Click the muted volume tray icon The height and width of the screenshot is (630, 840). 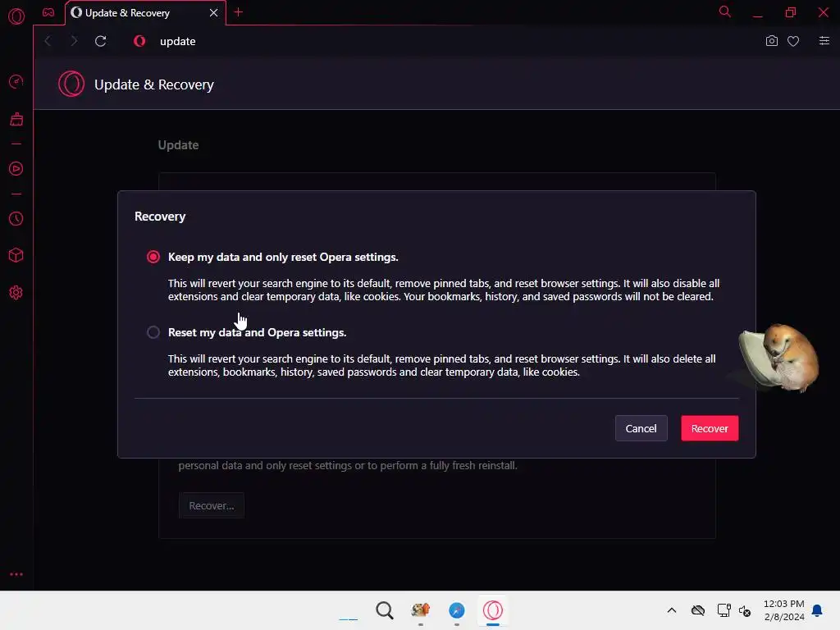pos(745,610)
